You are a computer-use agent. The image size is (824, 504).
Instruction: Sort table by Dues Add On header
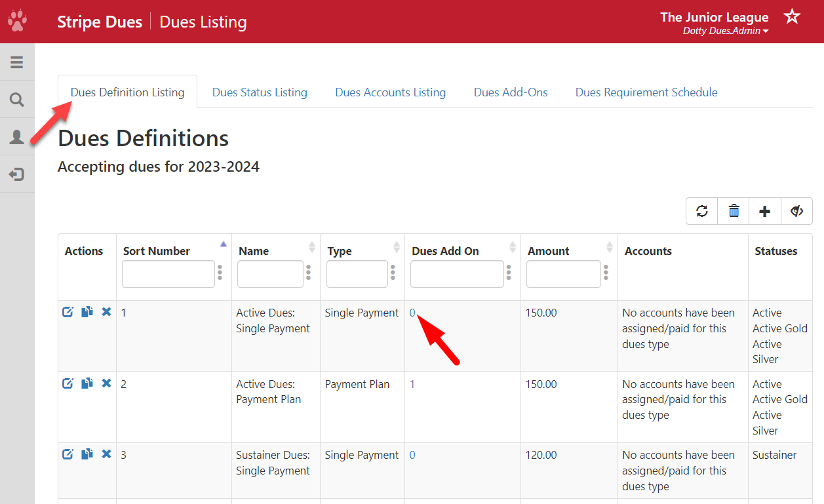[445, 251]
